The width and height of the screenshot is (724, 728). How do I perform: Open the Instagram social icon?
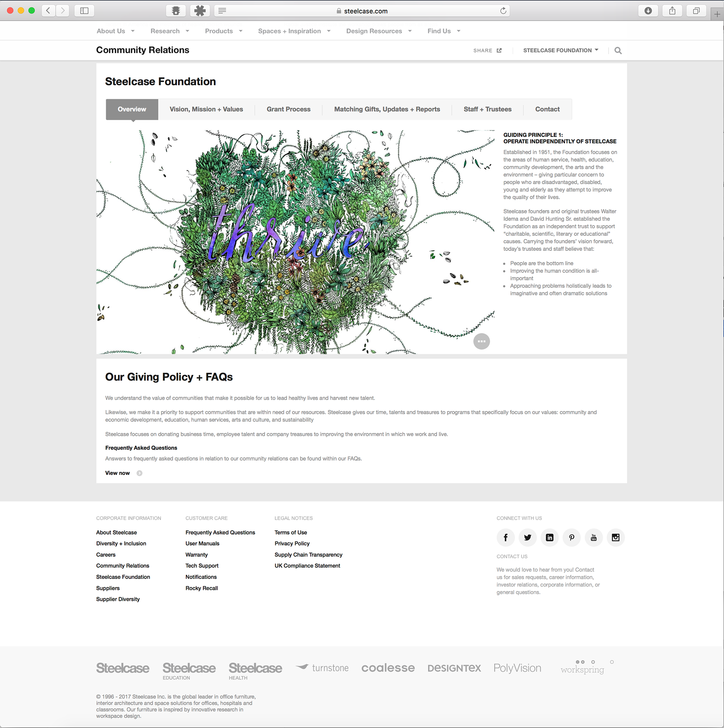coord(615,538)
